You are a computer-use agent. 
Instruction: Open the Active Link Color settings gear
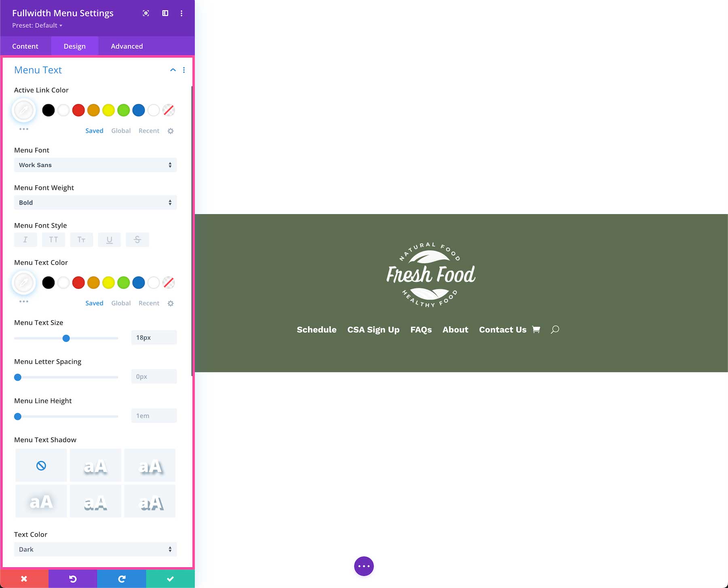pos(170,131)
